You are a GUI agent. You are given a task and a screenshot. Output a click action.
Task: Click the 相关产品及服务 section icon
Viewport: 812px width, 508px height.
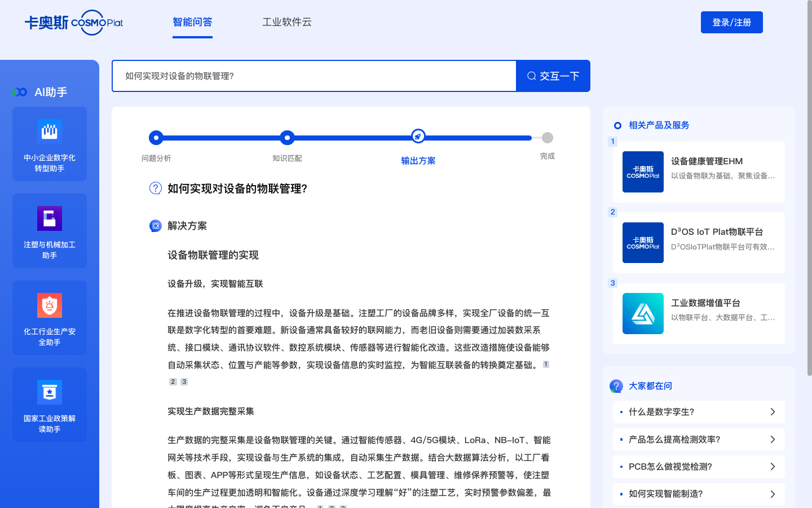pos(619,125)
